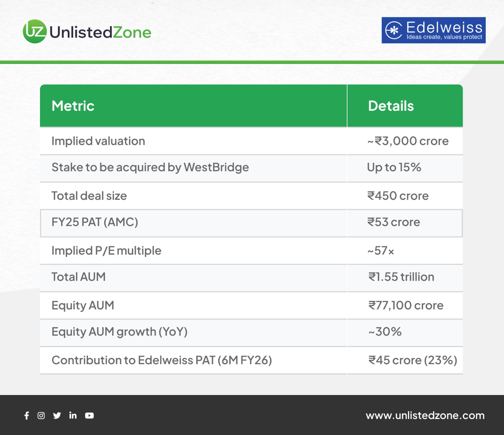Click the ~₹3,000 crore value

(x=408, y=141)
